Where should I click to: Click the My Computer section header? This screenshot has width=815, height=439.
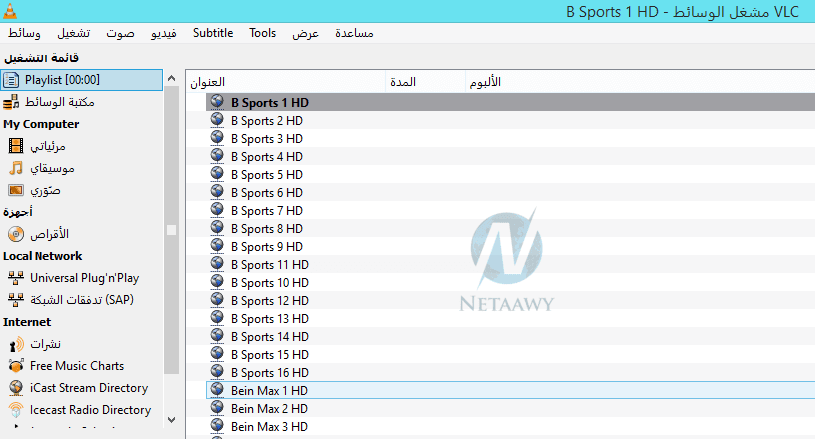(41, 124)
